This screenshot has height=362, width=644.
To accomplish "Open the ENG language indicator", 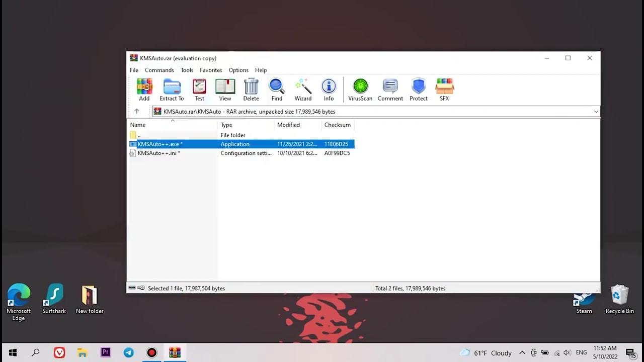I will [581, 353].
